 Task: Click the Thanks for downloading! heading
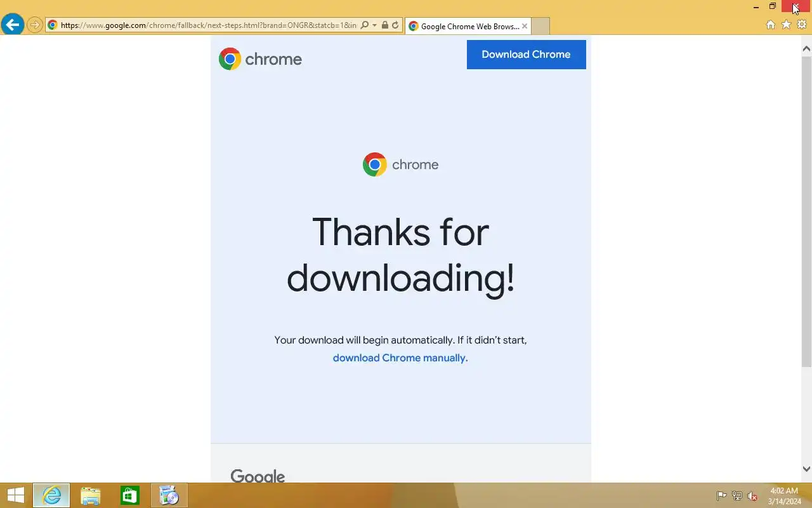point(400,255)
